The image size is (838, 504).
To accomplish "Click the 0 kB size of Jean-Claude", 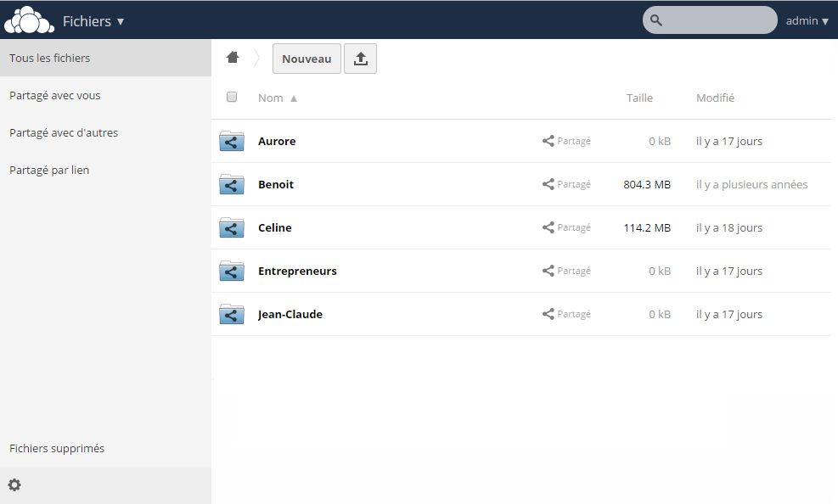I will (660, 314).
